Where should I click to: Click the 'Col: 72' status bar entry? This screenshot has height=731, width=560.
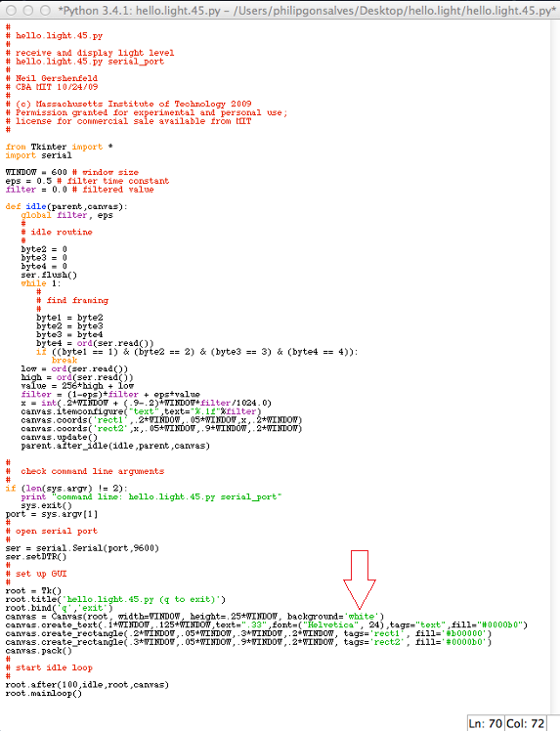pos(525,723)
